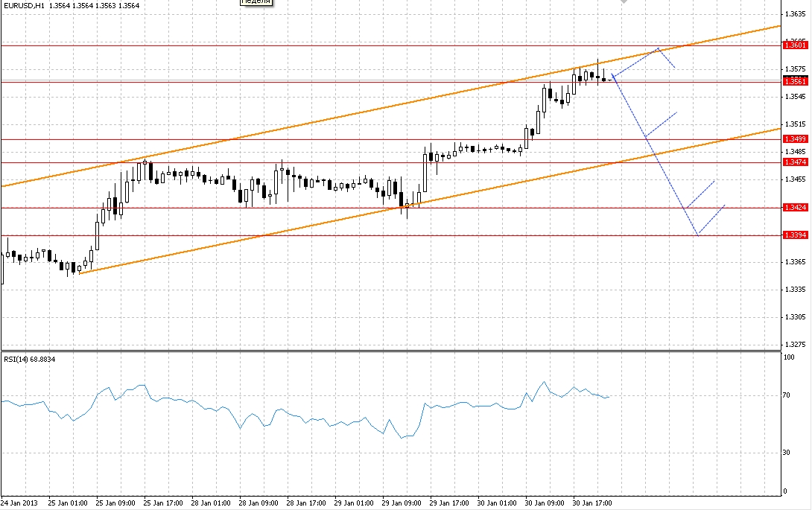Click the RSI(14) 68.8834 indicator label

[x=30, y=359]
